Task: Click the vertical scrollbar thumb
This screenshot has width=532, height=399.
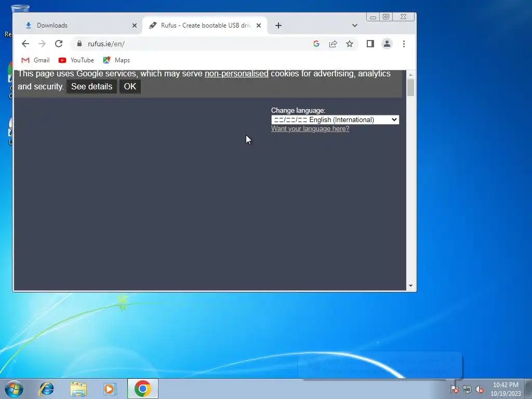Action: (x=410, y=87)
